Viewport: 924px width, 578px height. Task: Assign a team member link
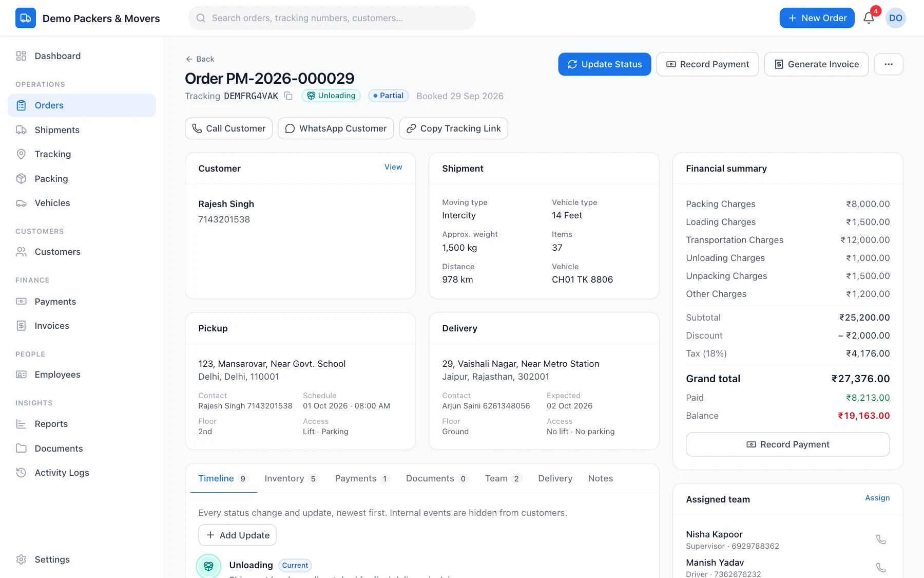point(877,498)
